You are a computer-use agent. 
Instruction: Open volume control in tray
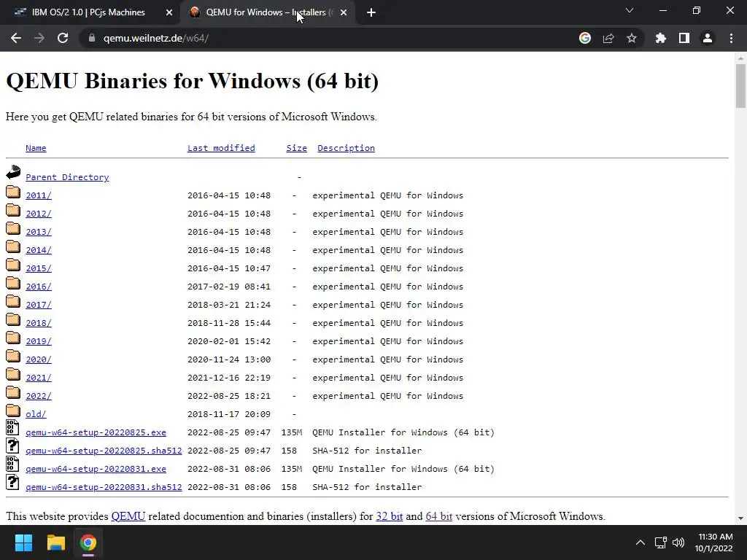pyautogui.click(x=678, y=542)
